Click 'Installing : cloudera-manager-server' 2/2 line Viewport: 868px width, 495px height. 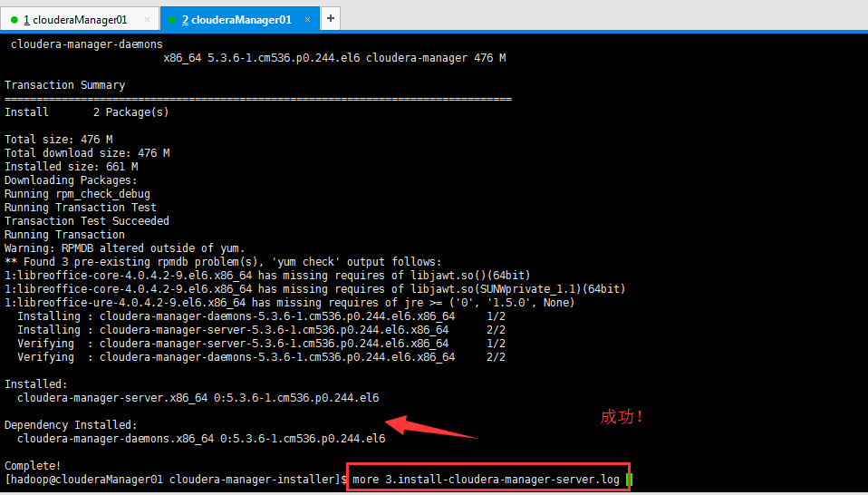[x=261, y=330]
